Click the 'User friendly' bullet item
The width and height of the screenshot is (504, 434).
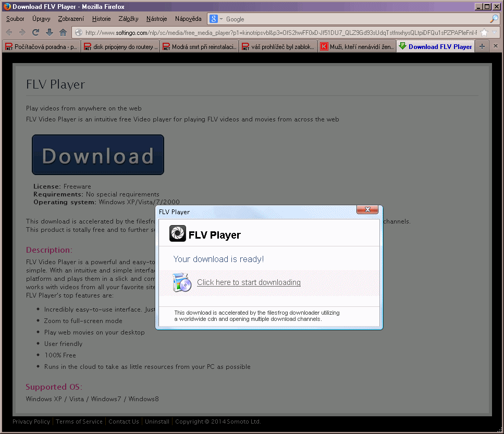tap(63, 344)
